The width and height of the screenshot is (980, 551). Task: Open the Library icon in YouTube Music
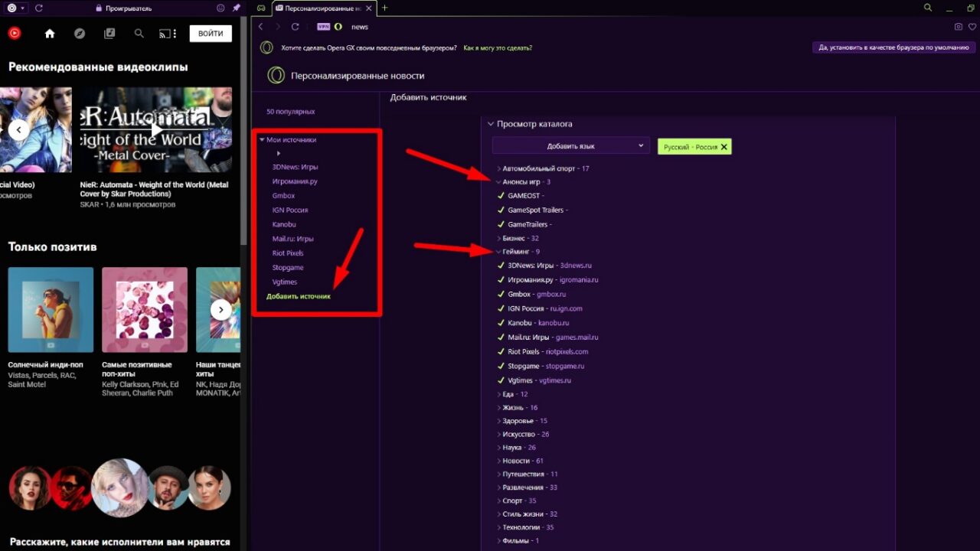pos(109,34)
